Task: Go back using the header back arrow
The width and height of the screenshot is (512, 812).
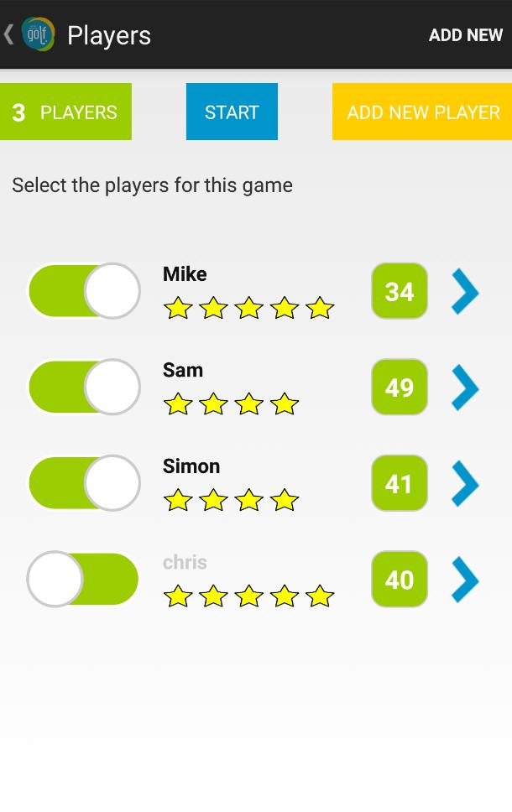Action: (8, 34)
